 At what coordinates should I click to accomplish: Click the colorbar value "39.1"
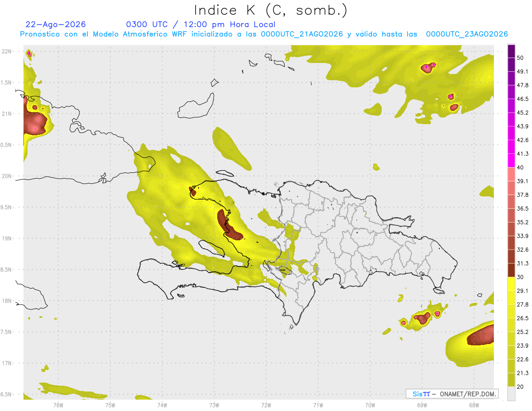coord(523,181)
